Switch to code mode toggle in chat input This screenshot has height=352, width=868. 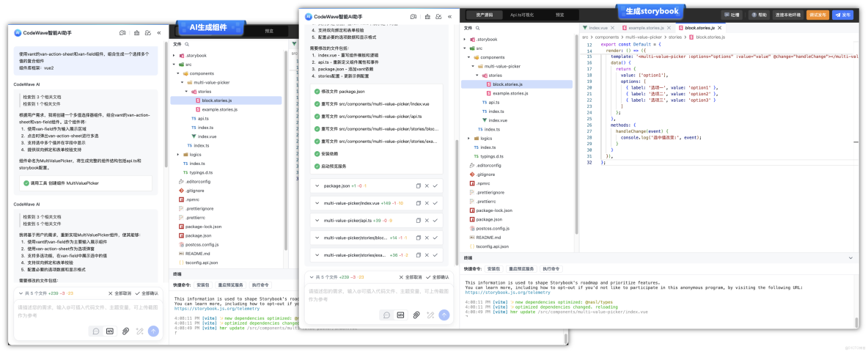401,315
